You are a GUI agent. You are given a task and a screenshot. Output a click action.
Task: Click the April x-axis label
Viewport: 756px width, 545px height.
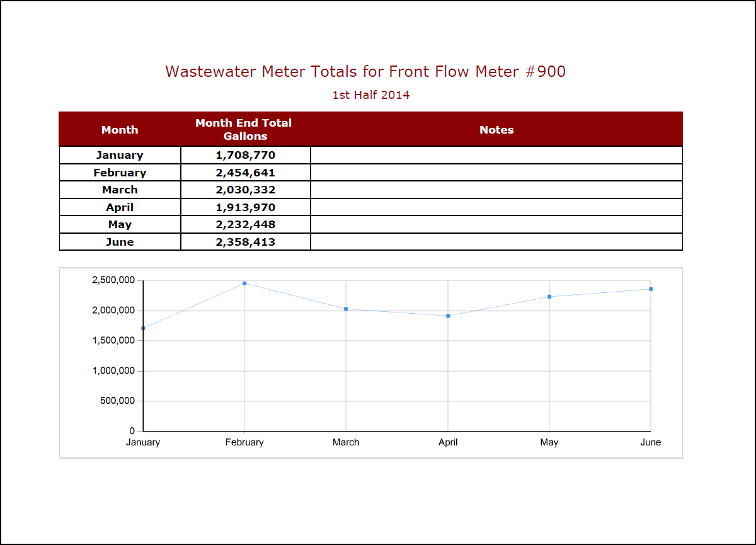point(448,442)
